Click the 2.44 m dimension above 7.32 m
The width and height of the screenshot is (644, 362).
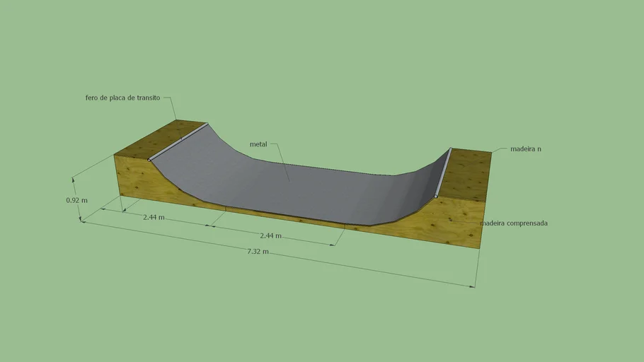[x=270, y=235]
